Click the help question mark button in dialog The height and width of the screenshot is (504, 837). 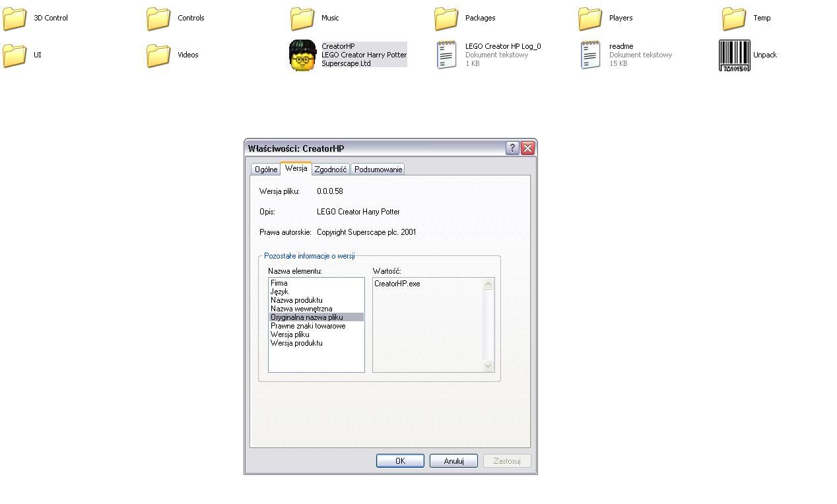[512, 148]
